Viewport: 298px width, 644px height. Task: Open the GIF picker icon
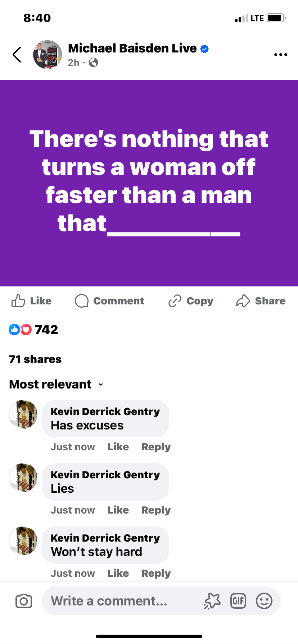coord(238,601)
